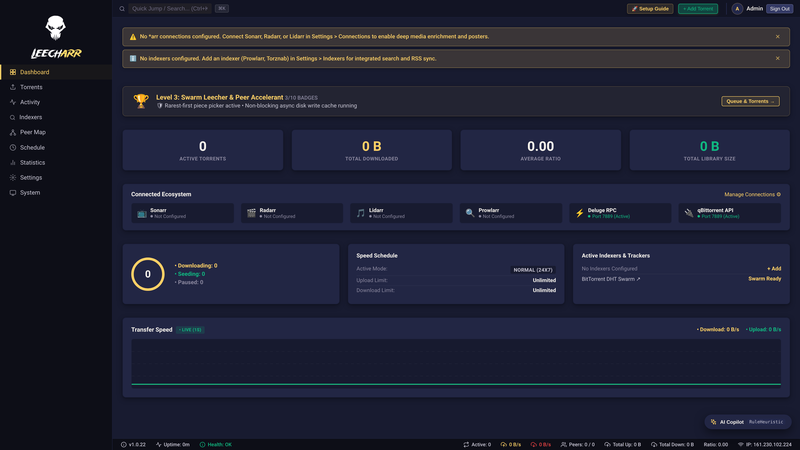800x450 pixels.
Task: Click the Add Torrent button
Action: click(x=698, y=9)
